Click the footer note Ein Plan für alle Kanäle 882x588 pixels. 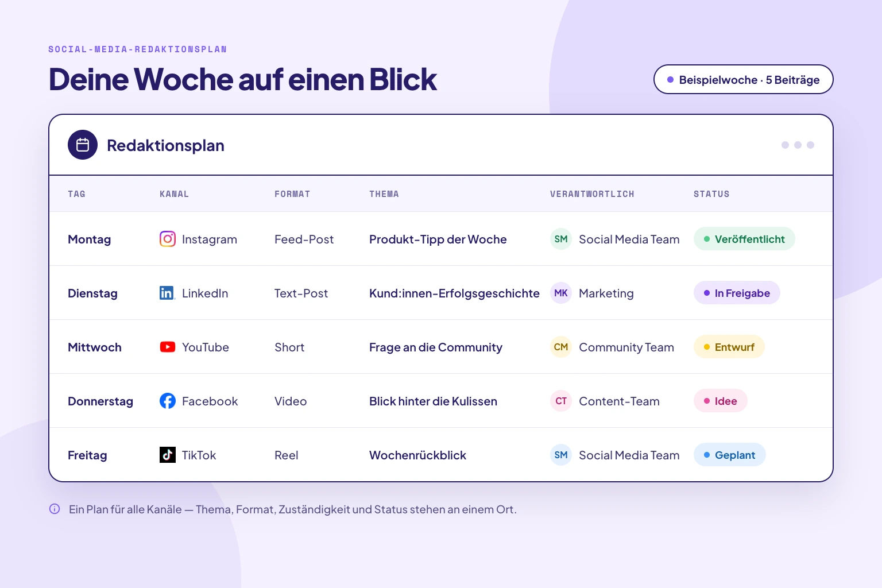coord(293,509)
